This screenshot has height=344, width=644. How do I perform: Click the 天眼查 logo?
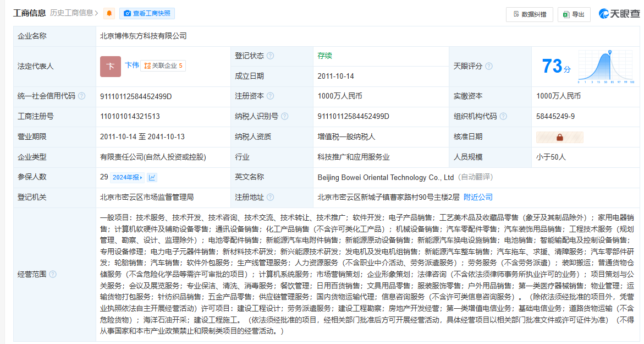click(619, 14)
